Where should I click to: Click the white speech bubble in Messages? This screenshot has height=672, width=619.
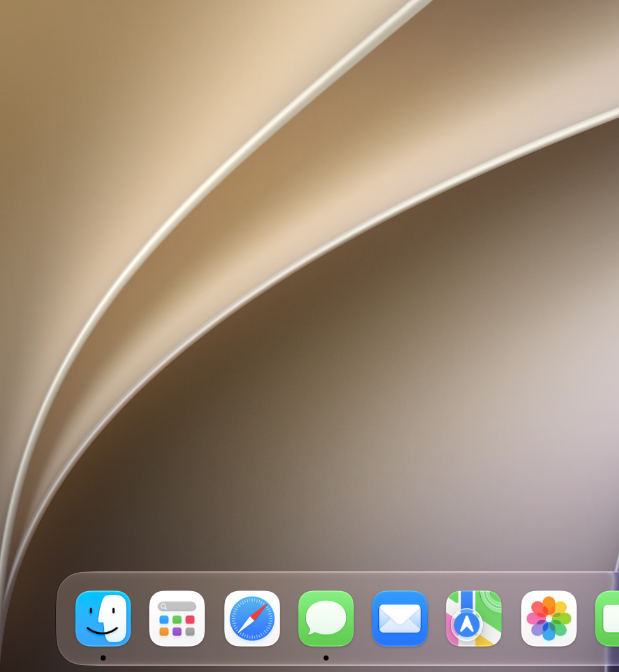click(x=326, y=617)
